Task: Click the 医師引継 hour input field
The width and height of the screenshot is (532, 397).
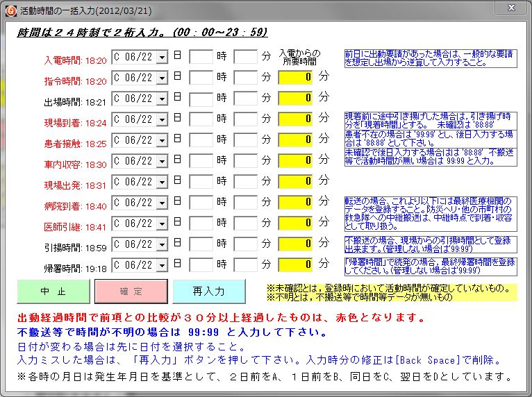Action: pos(201,223)
